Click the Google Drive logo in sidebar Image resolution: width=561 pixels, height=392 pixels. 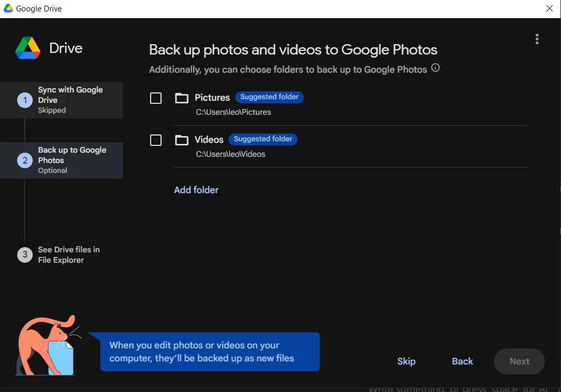pyautogui.click(x=28, y=48)
